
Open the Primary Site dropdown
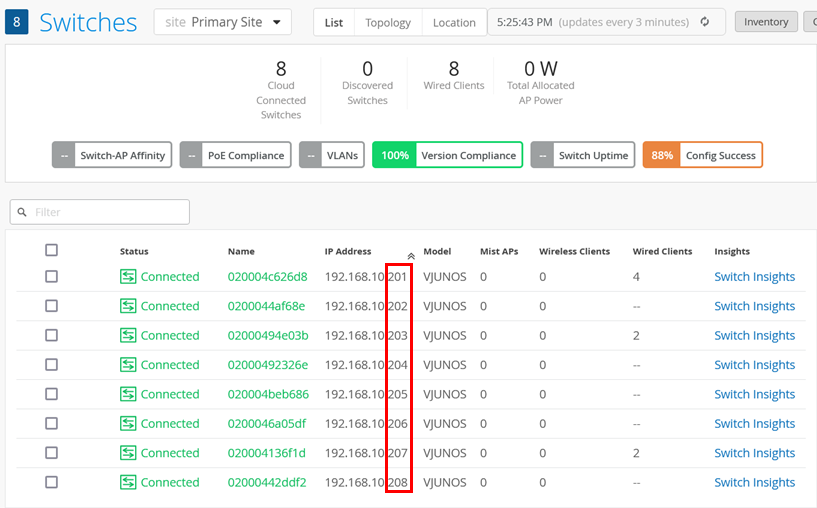(x=222, y=22)
